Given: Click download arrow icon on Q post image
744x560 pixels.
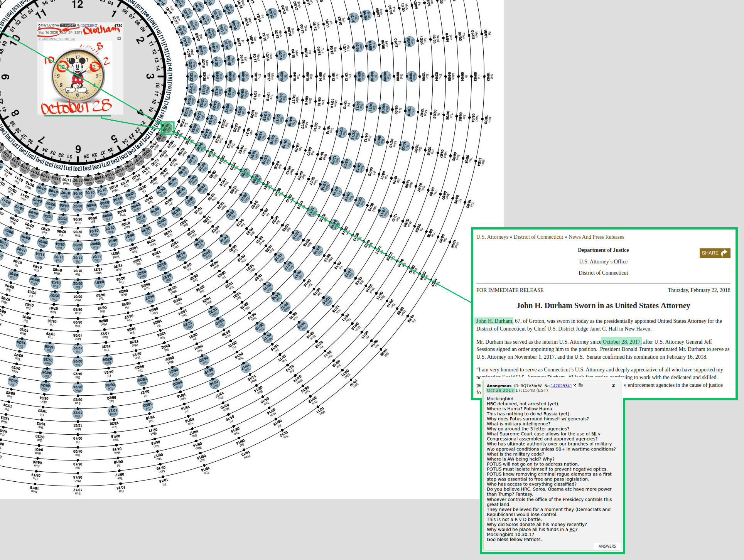Looking at the screenshot, I should click(119, 39).
